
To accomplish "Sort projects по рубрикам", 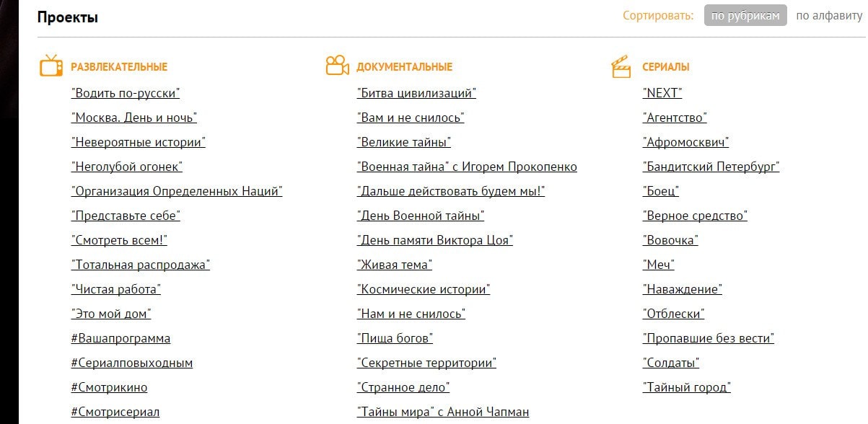I will tap(745, 16).
